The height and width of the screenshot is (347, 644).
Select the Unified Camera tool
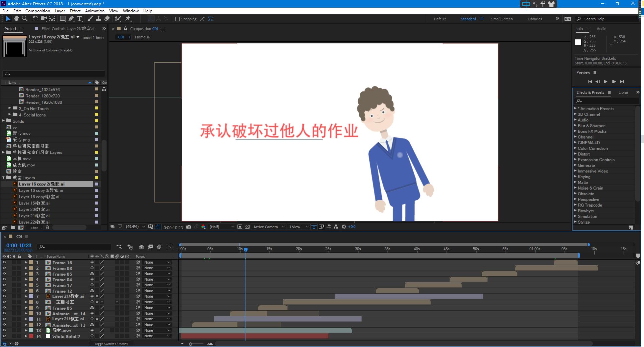tap(44, 19)
